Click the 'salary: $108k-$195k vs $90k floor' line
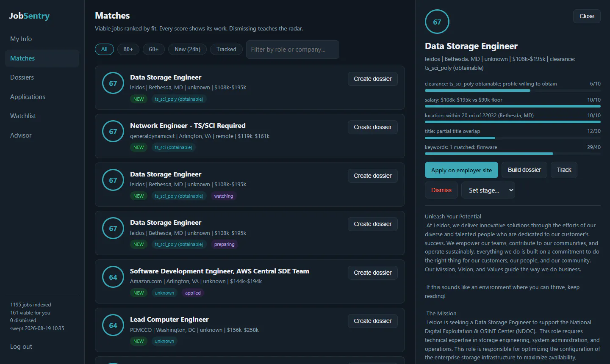The height and width of the screenshot is (364, 610). click(463, 100)
